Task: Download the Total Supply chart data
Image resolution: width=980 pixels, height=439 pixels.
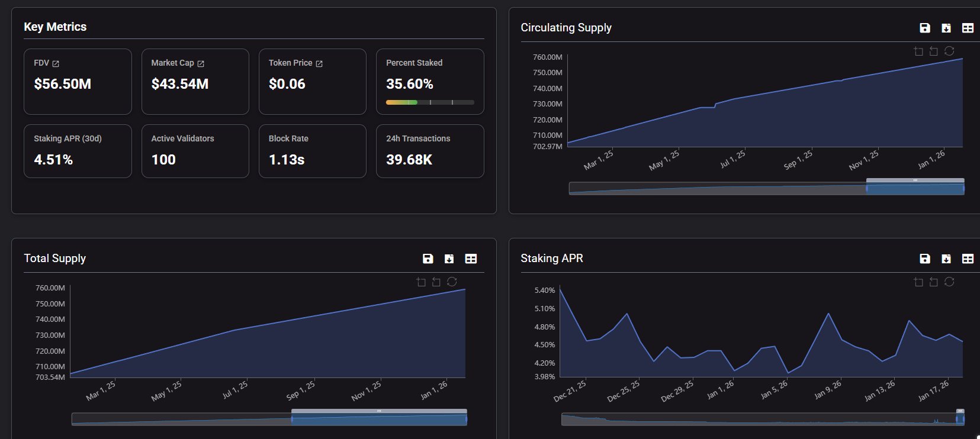Action: click(x=449, y=259)
